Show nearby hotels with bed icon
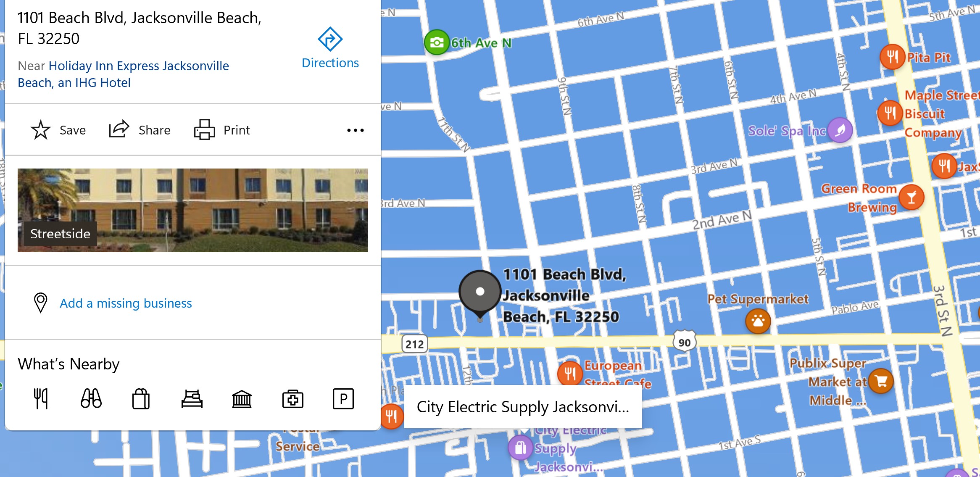Screen dimensions: 980x477 tap(192, 398)
